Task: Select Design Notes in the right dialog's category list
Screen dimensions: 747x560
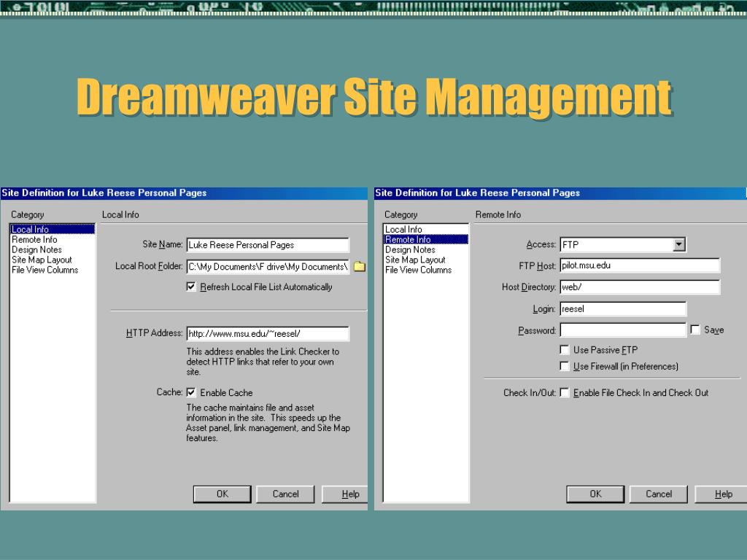Action: click(426, 249)
